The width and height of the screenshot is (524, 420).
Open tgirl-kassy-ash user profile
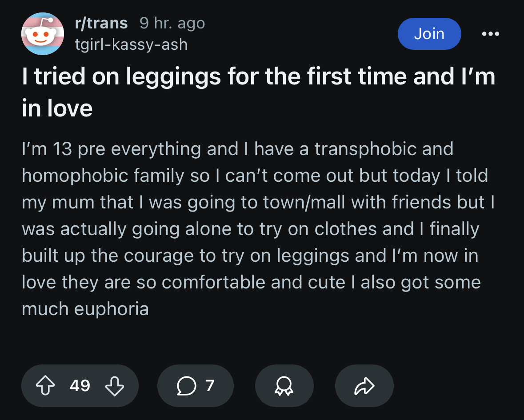coord(132,44)
